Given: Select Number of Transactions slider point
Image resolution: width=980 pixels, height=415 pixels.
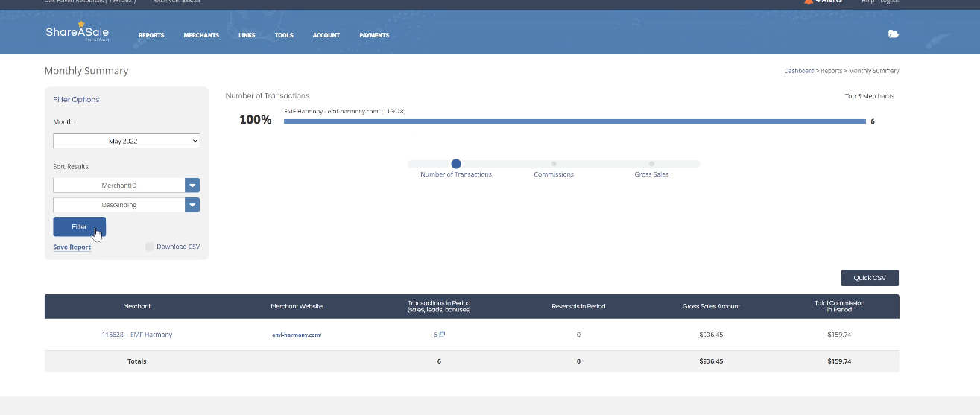Looking at the screenshot, I should (456, 164).
